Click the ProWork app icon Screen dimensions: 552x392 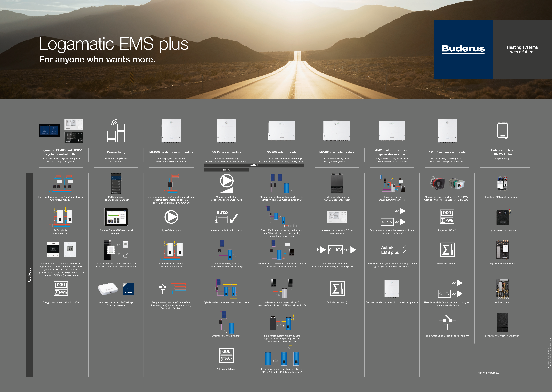pos(128,289)
